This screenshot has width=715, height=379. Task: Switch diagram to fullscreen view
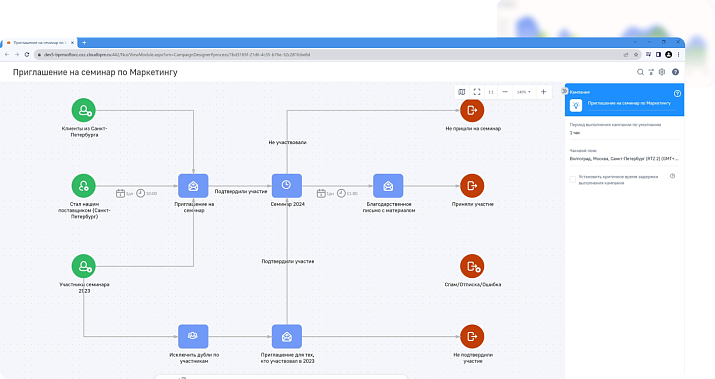[477, 92]
